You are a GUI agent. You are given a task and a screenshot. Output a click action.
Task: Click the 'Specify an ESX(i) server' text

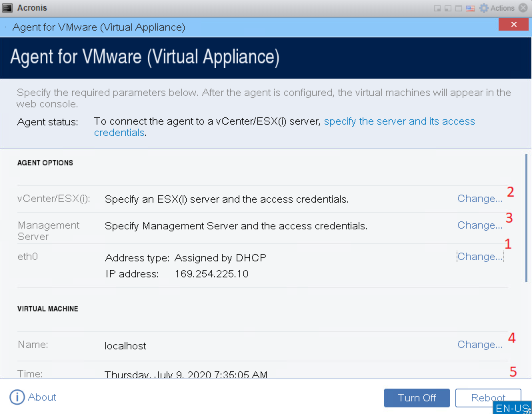click(227, 199)
